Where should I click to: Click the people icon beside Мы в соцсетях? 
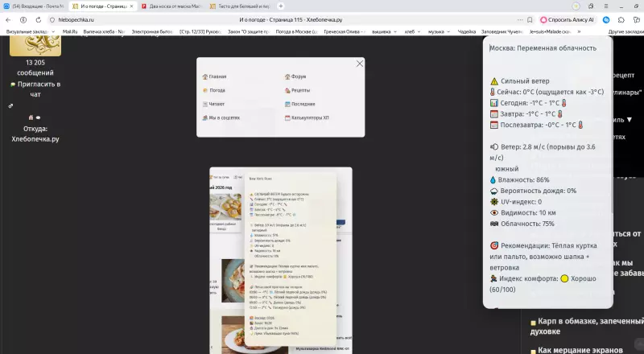pos(204,117)
